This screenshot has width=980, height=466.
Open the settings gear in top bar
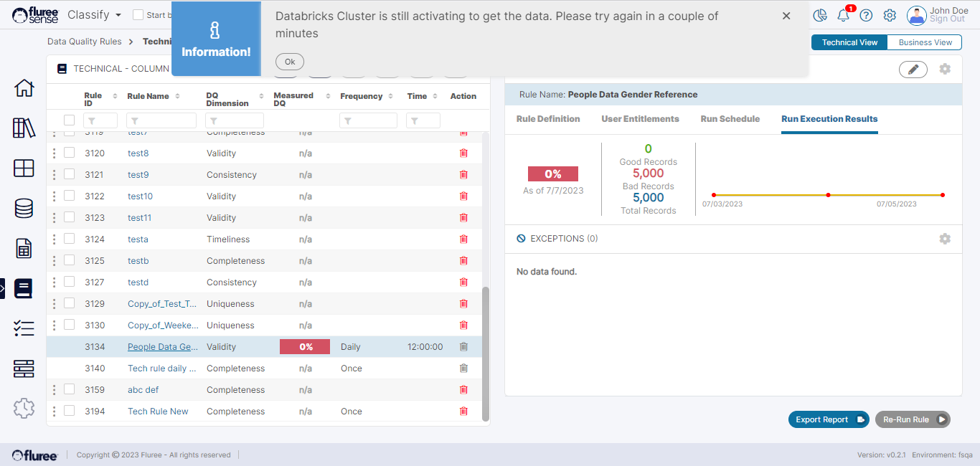point(890,15)
